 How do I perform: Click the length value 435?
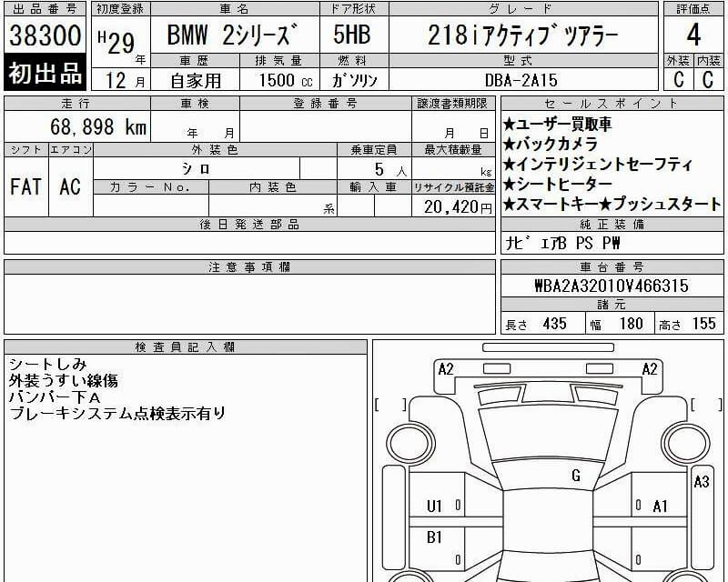coord(554,324)
